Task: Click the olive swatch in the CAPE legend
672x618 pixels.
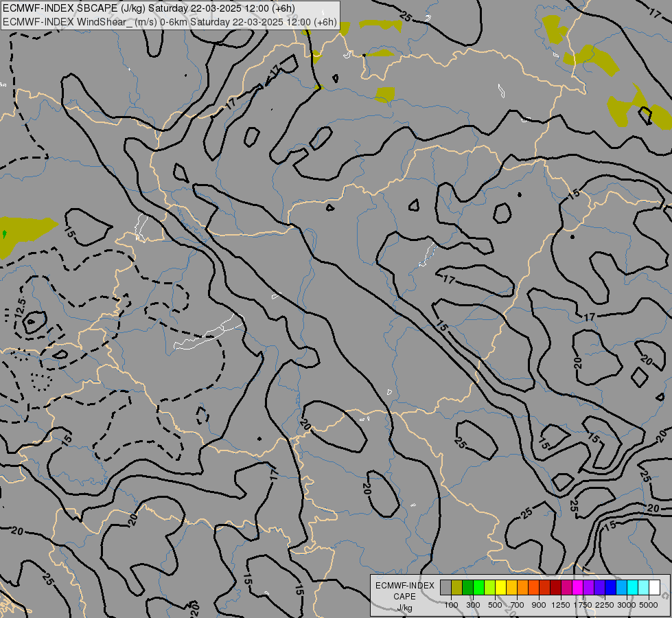Action: 457,587
